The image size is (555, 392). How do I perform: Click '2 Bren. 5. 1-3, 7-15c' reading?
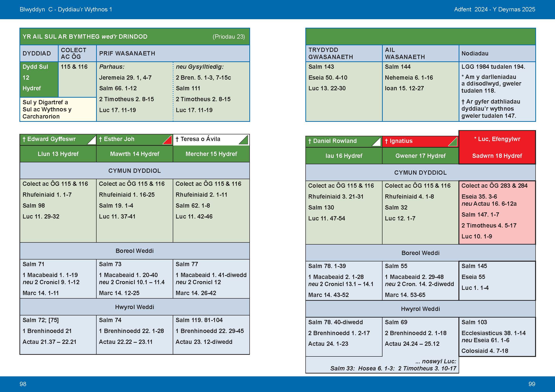pyautogui.click(x=203, y=78)
